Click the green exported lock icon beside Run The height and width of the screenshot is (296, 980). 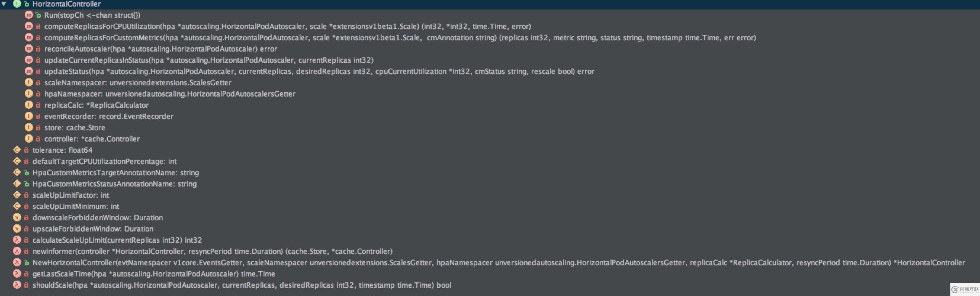click(x=38, y=15)
